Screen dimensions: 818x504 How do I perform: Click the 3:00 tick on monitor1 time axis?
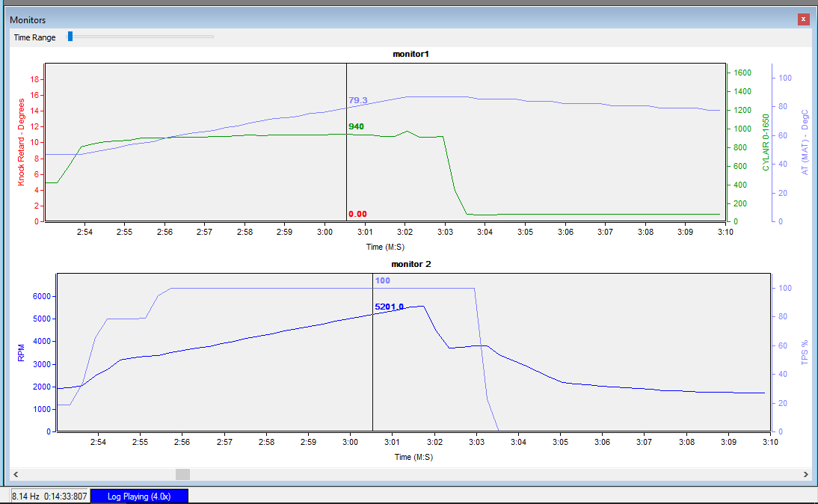(x=325, y=232)
